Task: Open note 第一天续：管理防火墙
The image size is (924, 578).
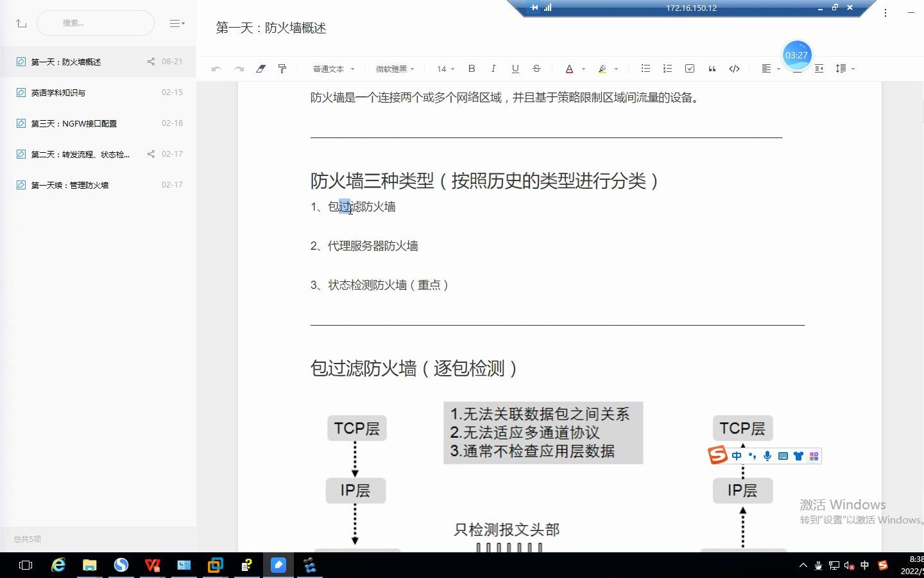Action: 98,185
